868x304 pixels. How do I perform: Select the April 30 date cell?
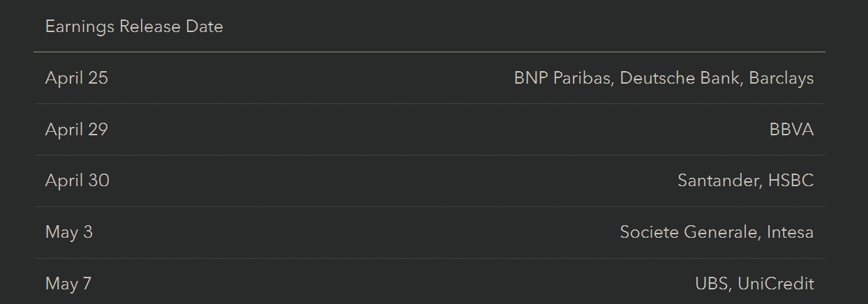77,181
